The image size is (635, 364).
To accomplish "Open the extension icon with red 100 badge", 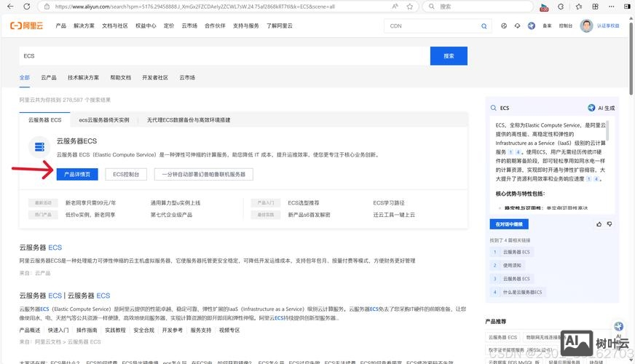I will tap(544, 7).
